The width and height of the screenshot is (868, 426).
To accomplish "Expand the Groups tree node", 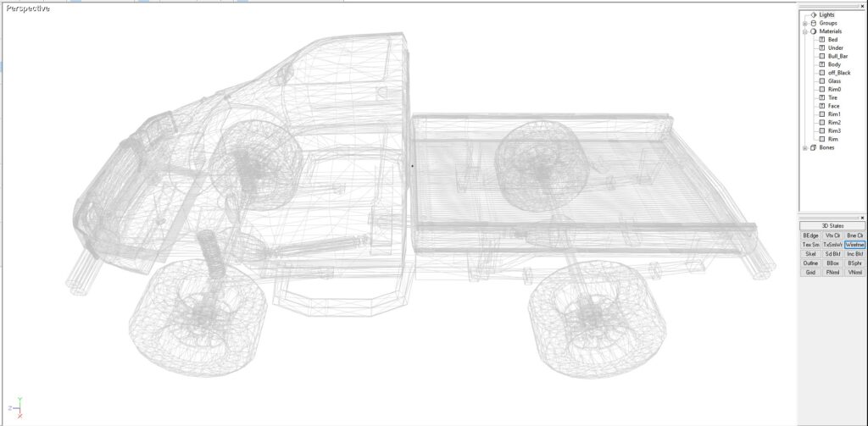I will [804, 23].
